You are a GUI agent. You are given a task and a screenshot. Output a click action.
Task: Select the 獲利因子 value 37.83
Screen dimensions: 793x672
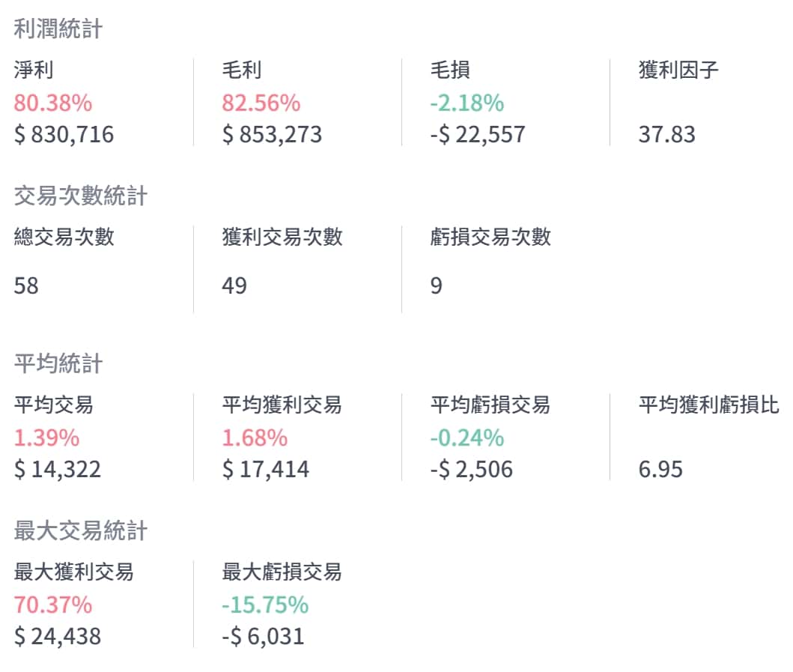pyautogui.click(x=666, y=135)
